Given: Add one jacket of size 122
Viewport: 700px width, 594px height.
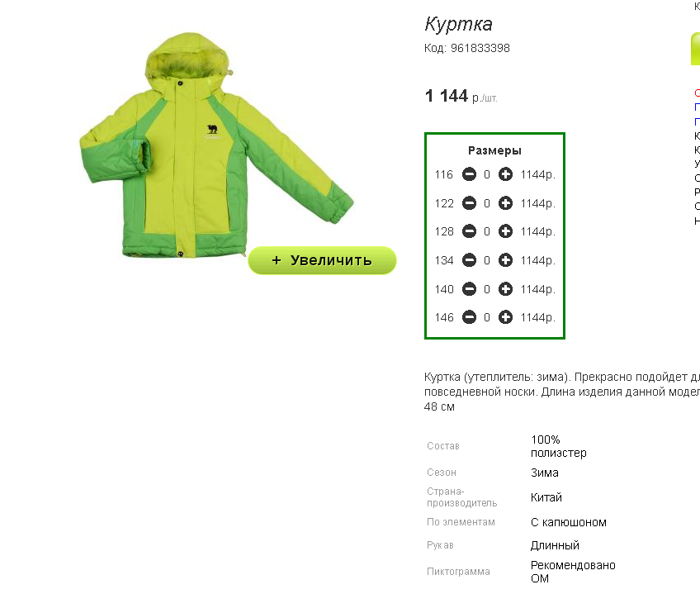Looking at the screenshot, I should pyautogui.click(x=505, y=203).
